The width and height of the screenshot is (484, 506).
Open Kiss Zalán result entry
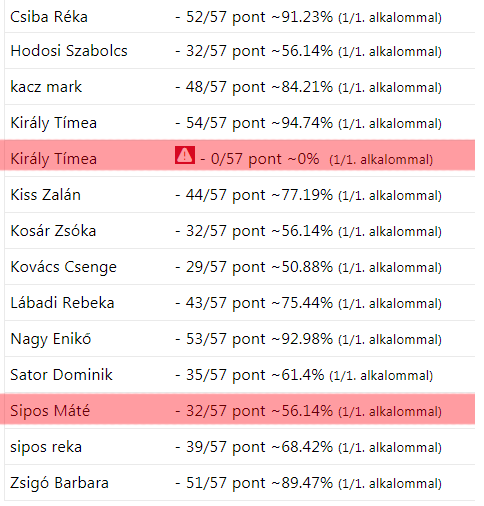240,195
